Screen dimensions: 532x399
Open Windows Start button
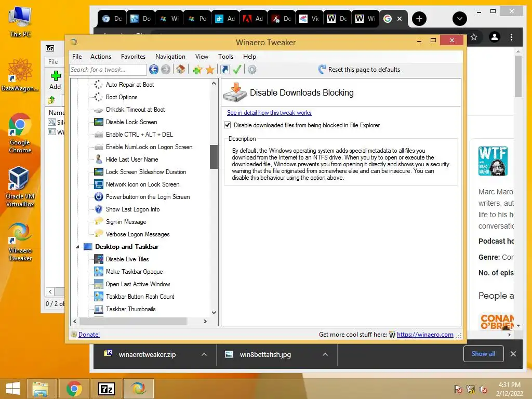tap(13, 389)
